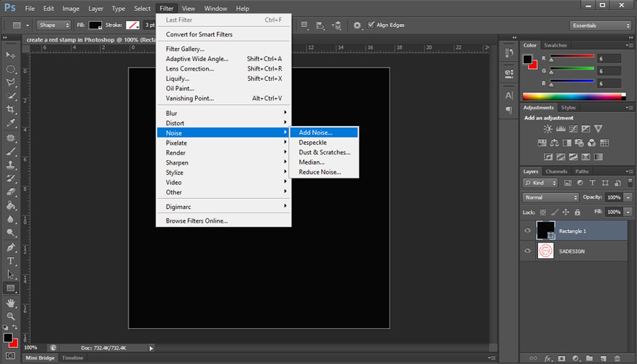637x364 pixels.
Task: Click the SADESIGN layer thumbnail
Action: [545, 250]
